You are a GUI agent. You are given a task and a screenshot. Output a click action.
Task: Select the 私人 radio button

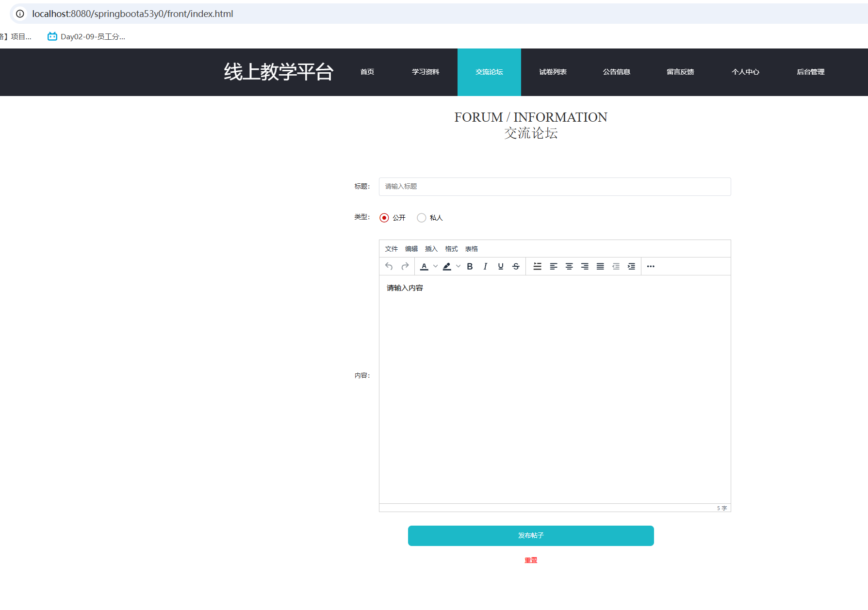click(422, 218)
